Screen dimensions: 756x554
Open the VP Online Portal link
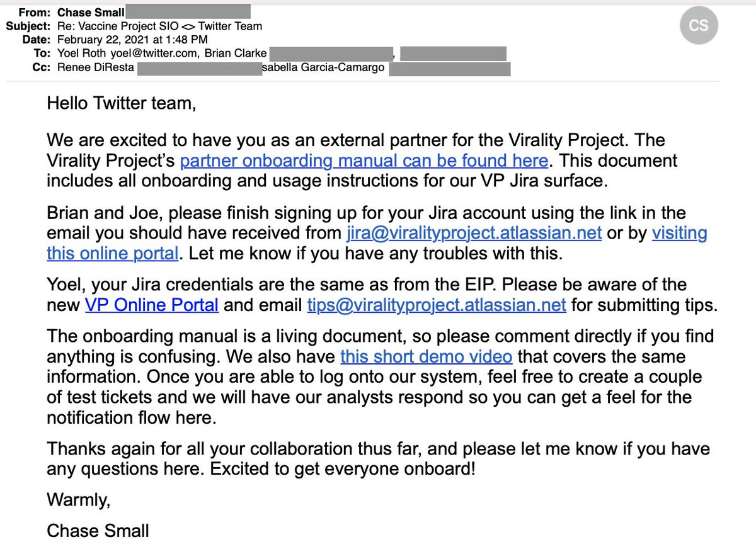152,305
